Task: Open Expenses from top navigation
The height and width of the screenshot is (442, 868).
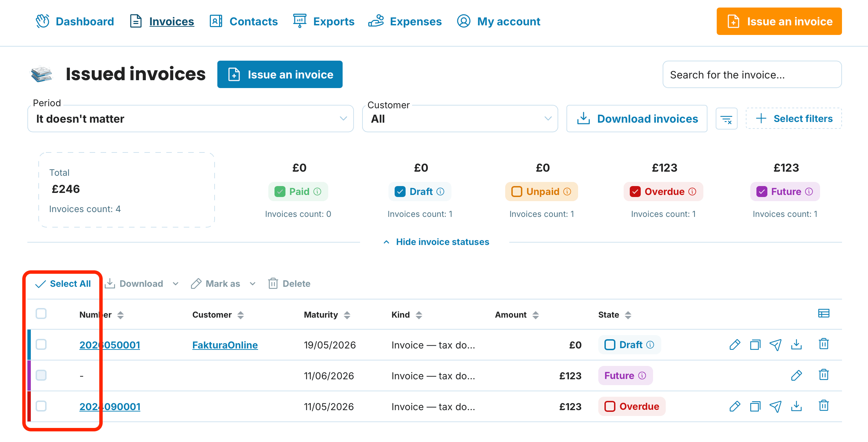Action: 405,21
